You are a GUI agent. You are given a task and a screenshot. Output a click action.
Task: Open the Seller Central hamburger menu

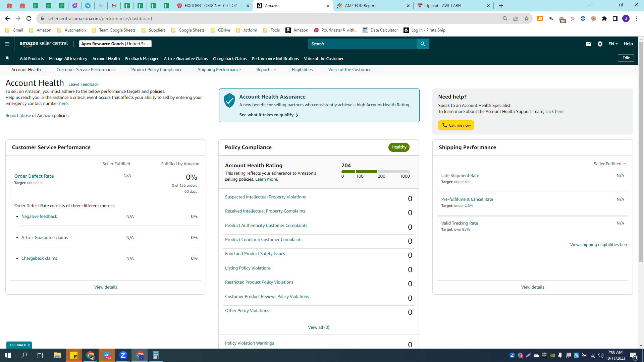(7, 44)
